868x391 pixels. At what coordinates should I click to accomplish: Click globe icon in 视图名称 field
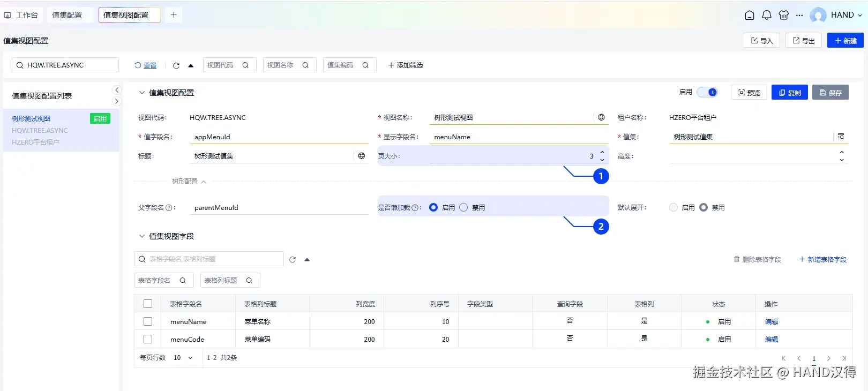pyautogui.click(x=601, y=117)
